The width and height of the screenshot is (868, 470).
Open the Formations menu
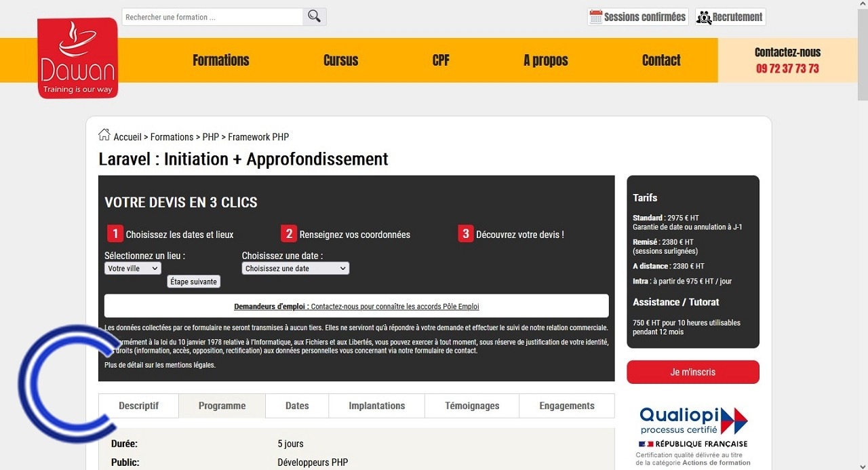[x=221, y=60]
